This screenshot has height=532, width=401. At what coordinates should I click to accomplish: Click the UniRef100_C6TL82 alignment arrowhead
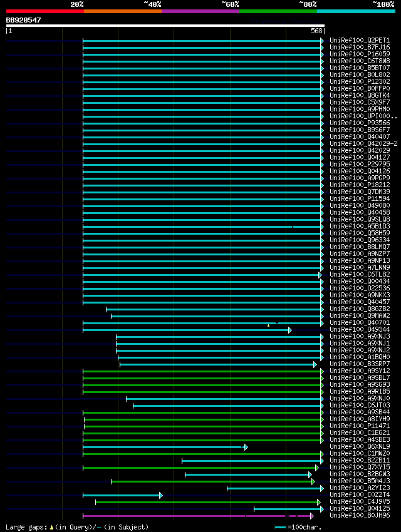coord(320,275)
